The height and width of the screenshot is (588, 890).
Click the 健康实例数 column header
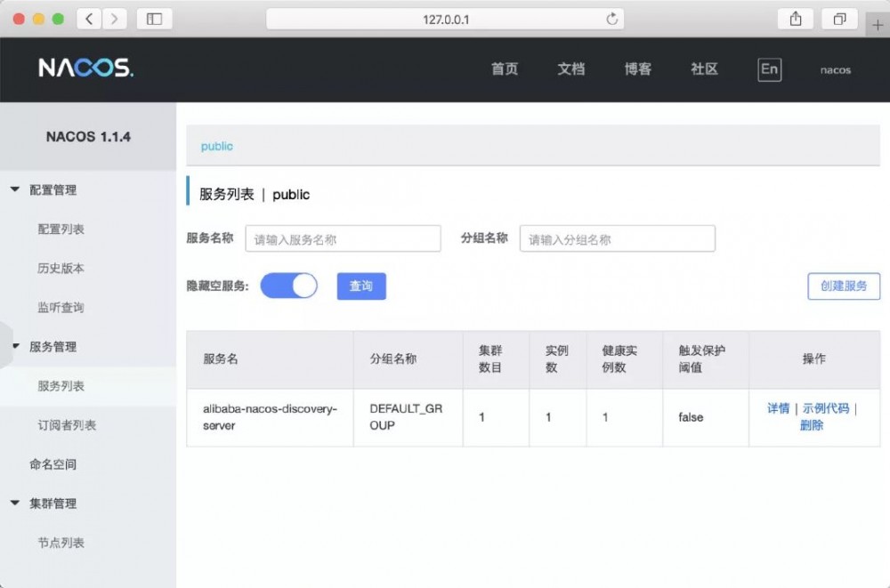click(625, 359)
